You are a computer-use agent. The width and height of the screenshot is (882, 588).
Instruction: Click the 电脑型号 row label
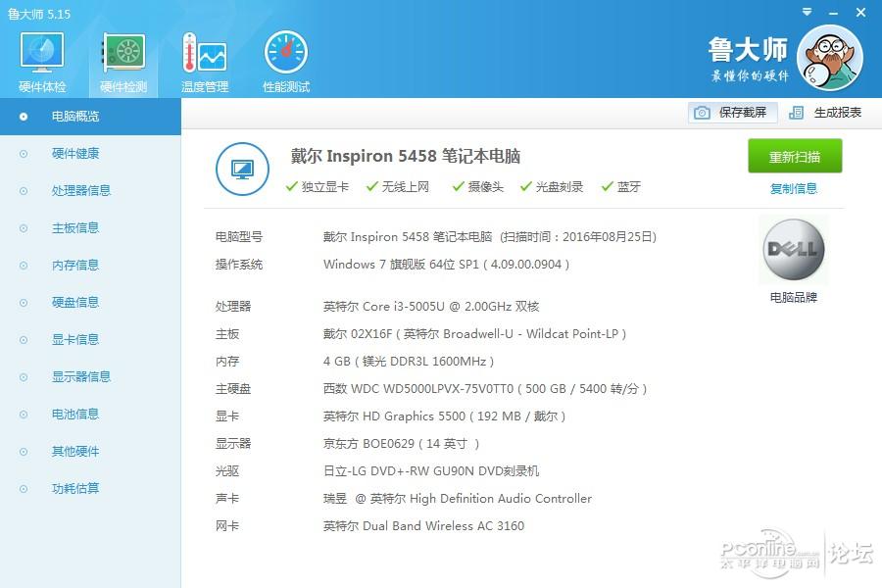click(x=239, y=237)
